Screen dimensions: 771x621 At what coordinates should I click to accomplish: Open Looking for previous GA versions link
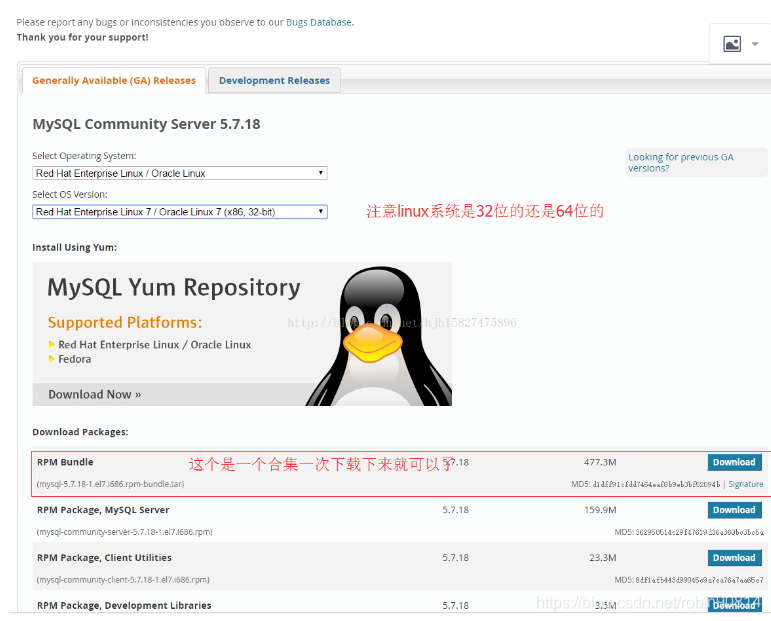681,162
